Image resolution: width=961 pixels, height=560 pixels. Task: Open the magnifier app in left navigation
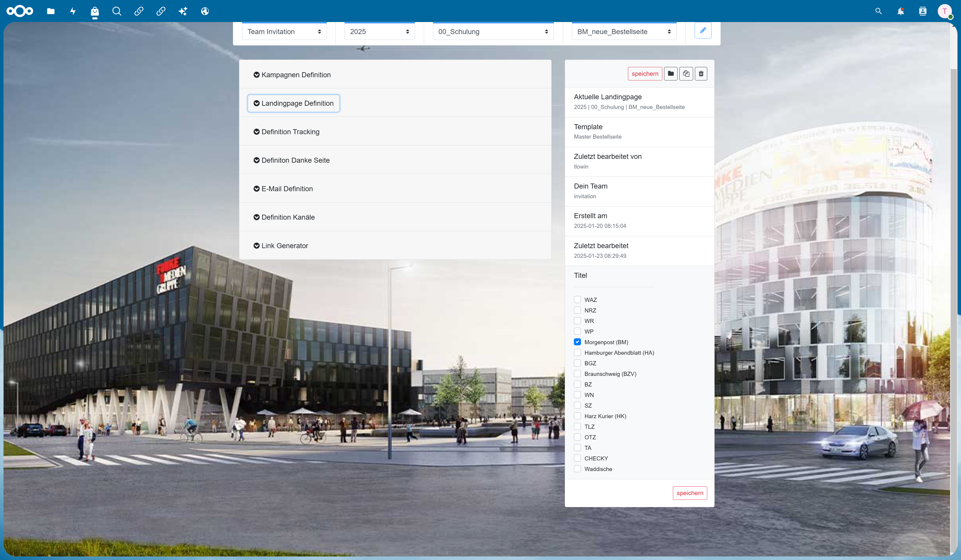point(117,11)
